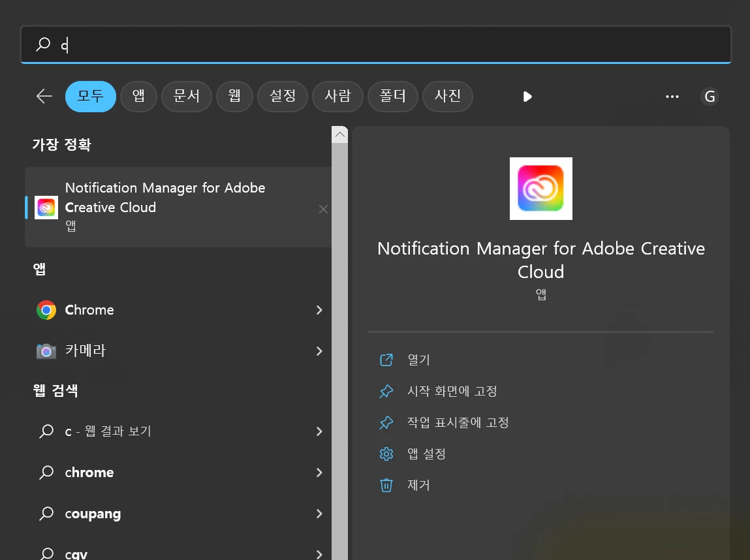Screen dimensions: 750x560
Task: Expand the Chrome result chevron
Action: tap(319, 310)
